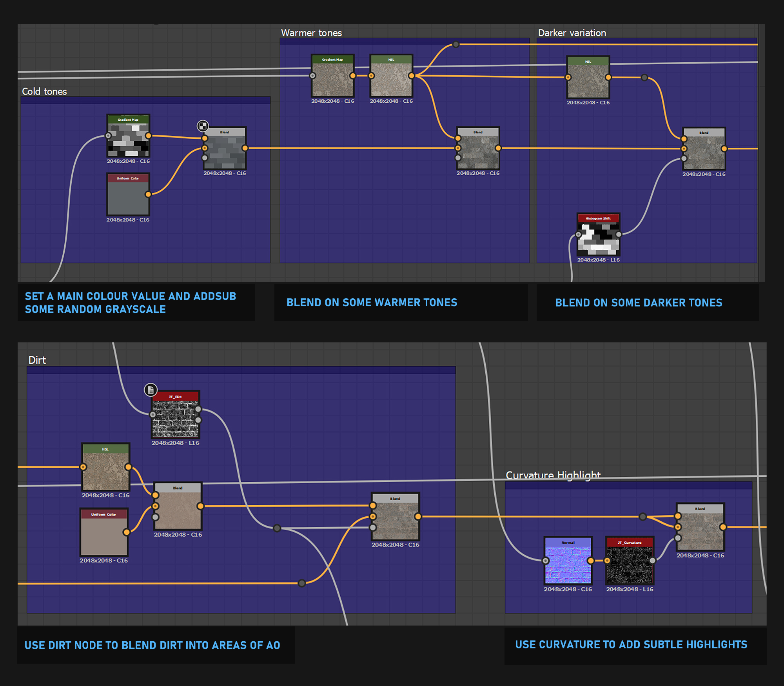Viewport: 784px width, 686px height.
Task: Click the output connector of the Cold tones Uniform Color node
Action: [x=148, y=194]
